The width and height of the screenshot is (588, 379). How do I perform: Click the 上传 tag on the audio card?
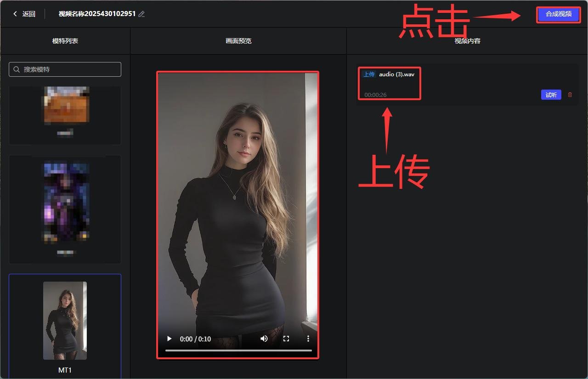[x=369, y=74]
